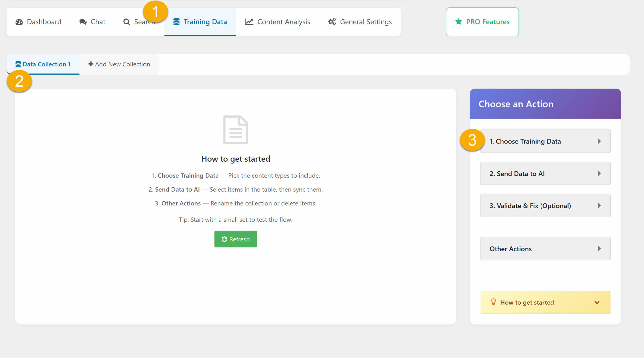Open the Add New Collection tab
Screen dimensions: 644x358
point(119,64)
